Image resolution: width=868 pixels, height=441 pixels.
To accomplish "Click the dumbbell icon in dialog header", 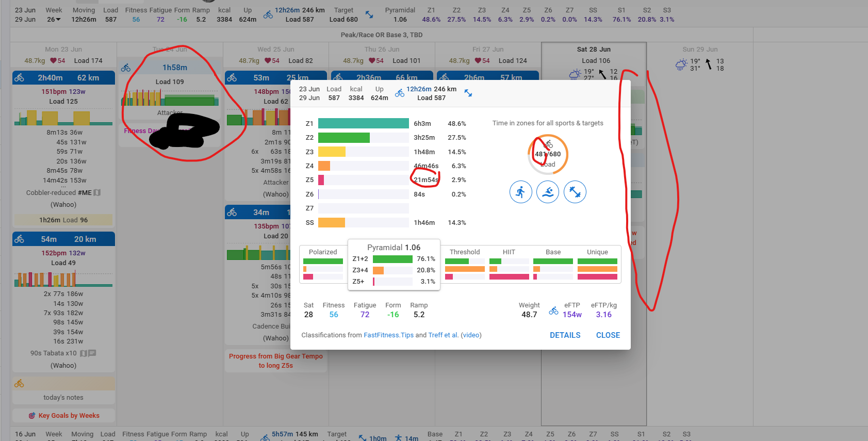I will coord(468,93).
